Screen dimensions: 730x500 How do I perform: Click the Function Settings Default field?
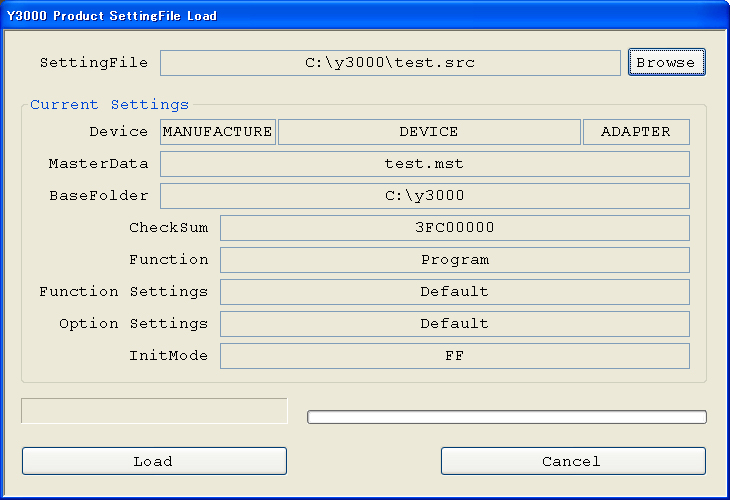coord(455,292)
